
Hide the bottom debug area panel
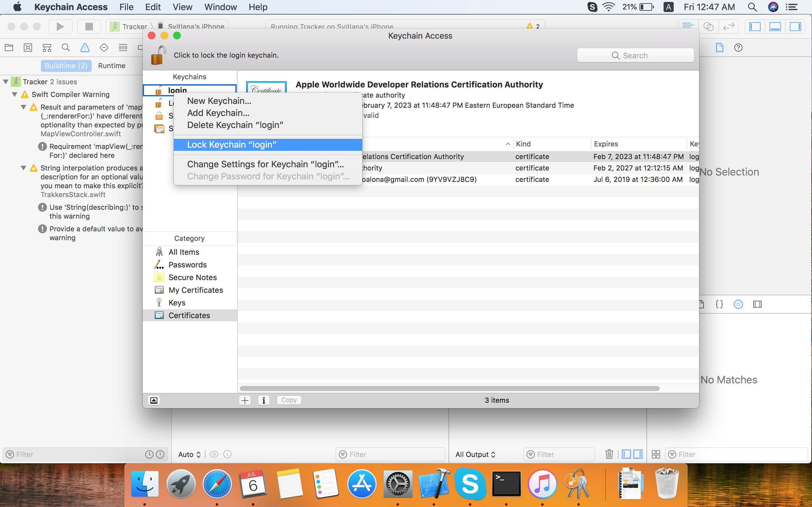(x=775, y=26)
